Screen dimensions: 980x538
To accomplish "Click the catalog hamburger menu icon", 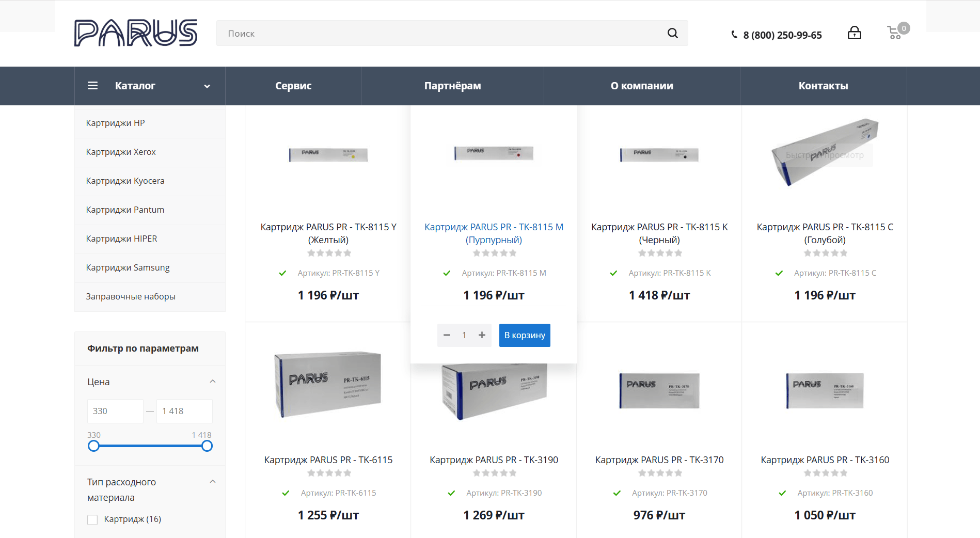I will click(x=93, y=86).
